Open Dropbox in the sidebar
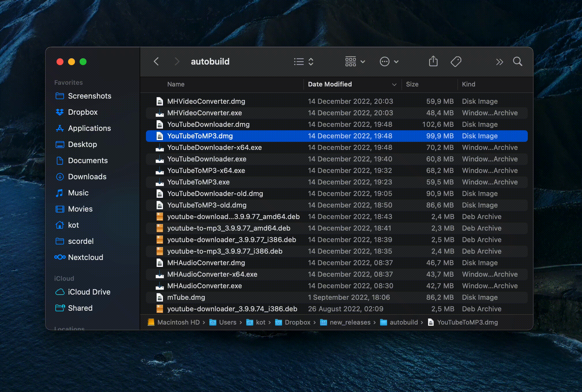Image resolution: width=582 pixels, height=392 pixels. [x=76, y=112]
